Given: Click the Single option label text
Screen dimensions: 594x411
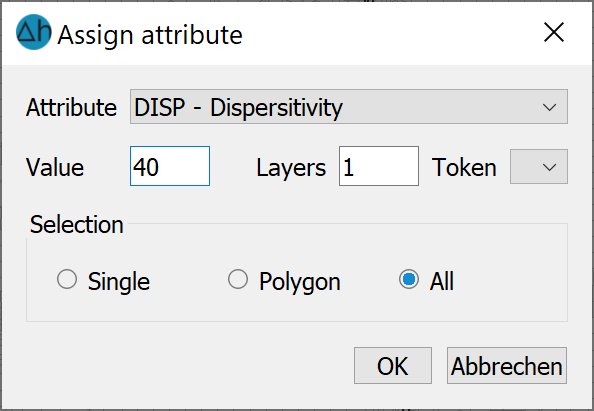Looking at the screenshot, I should pyautogui.click(x=119, y=282).
